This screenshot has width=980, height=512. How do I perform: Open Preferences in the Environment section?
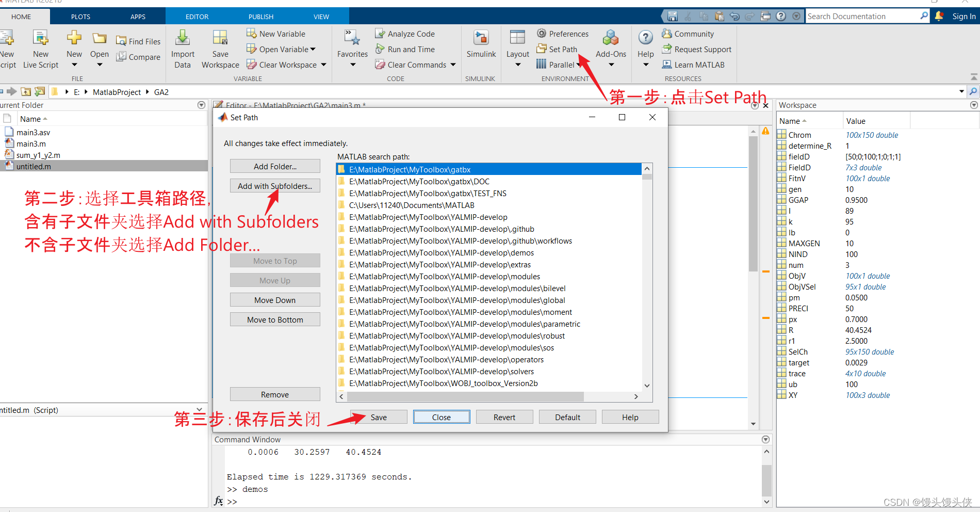(563, 34)
